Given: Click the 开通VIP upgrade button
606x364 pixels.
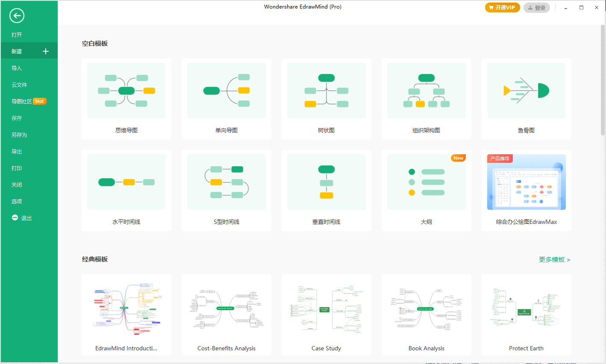Looking at the screenshot, I should 502,7.
